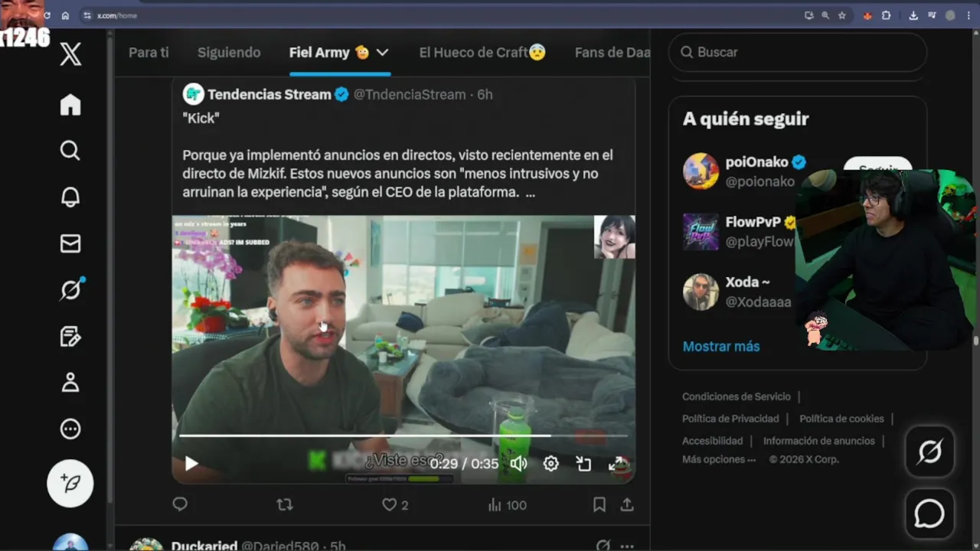Repost the Tendencias Stream post

pos(284,504)
